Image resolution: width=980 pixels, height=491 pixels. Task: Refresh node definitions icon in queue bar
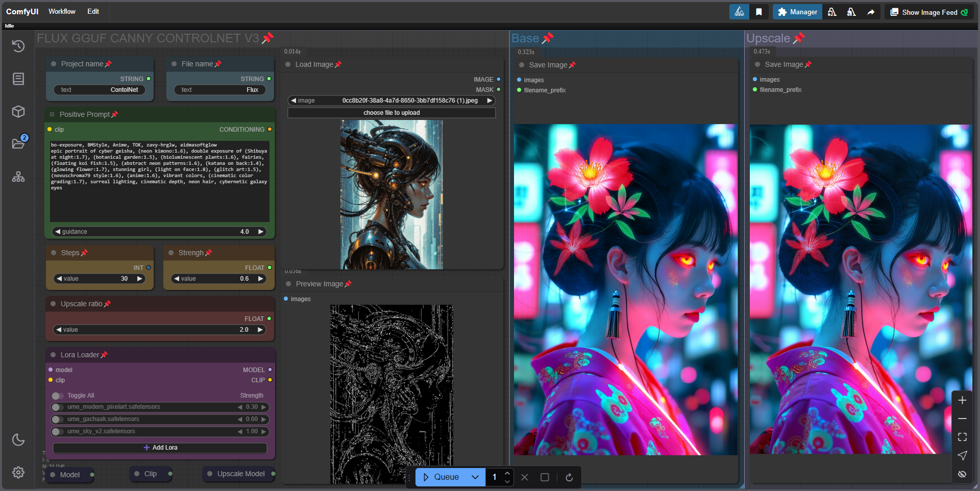tap(569, 477)
